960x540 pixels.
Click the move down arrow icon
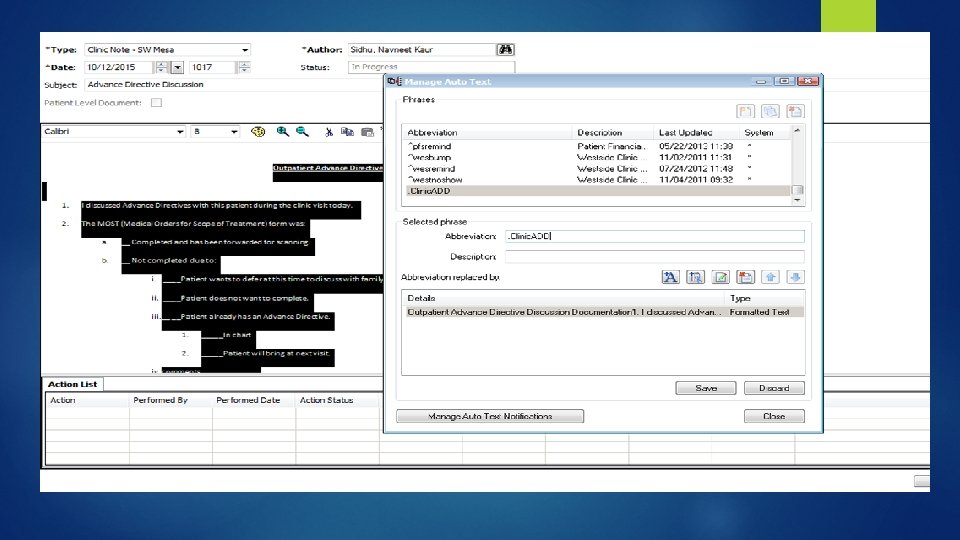pos(795,277)
